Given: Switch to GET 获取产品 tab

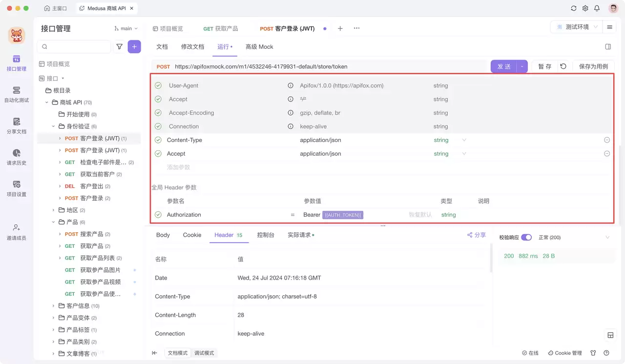Looking at the screenshot, I should pos(221,29).
